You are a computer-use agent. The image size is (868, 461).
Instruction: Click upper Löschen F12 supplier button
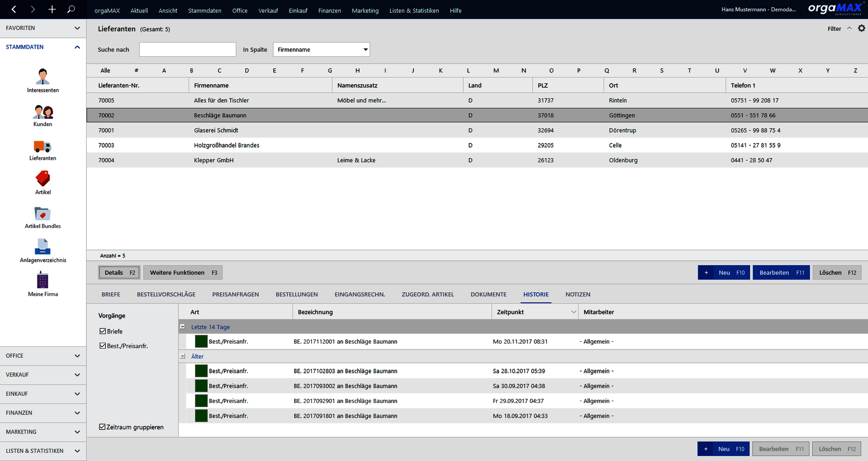pos(837,273)
